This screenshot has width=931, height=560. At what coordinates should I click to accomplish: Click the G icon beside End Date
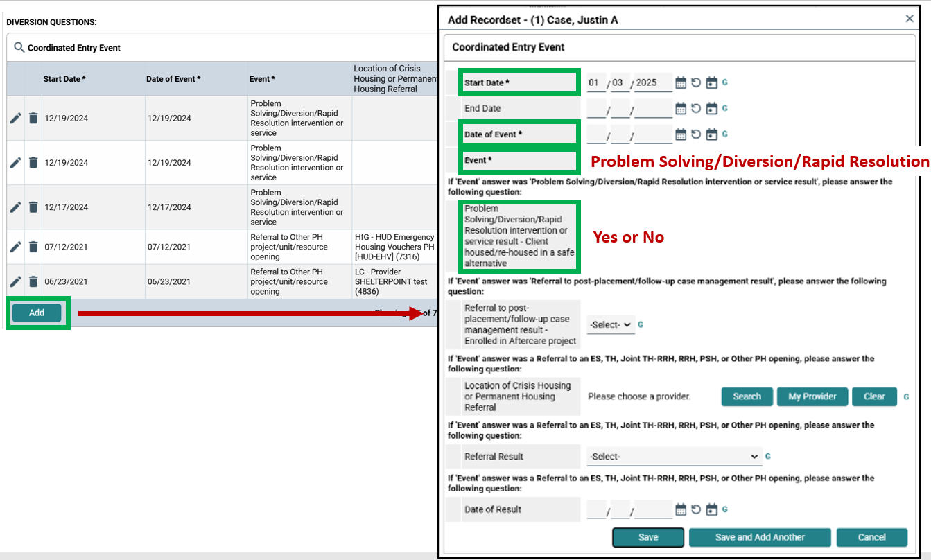click(725, 107)
